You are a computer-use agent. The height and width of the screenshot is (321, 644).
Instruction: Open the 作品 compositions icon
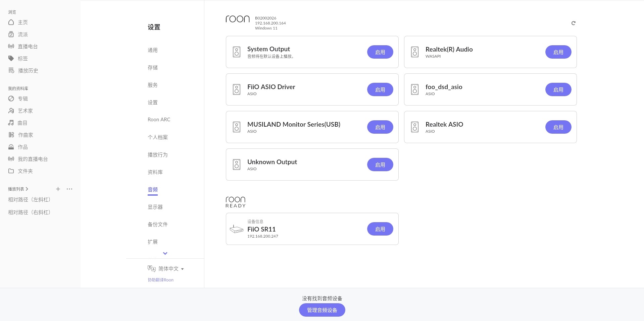[x=11, y=147]
